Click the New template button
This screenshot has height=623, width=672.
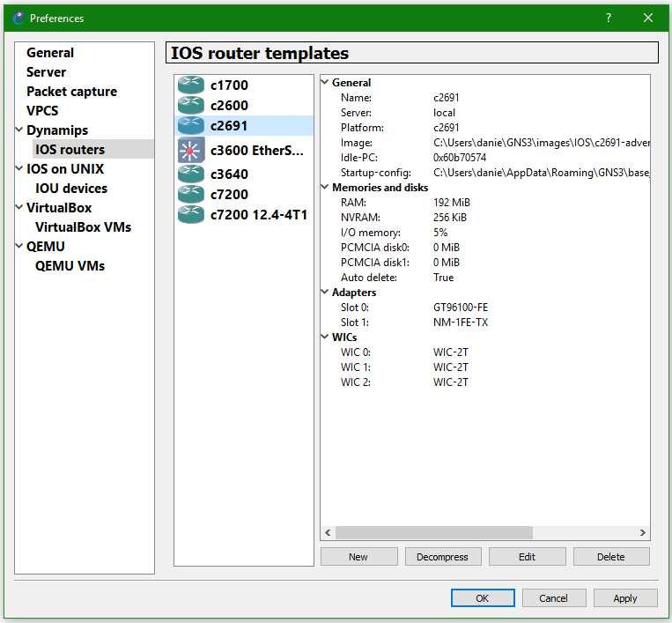coord(358,557)
